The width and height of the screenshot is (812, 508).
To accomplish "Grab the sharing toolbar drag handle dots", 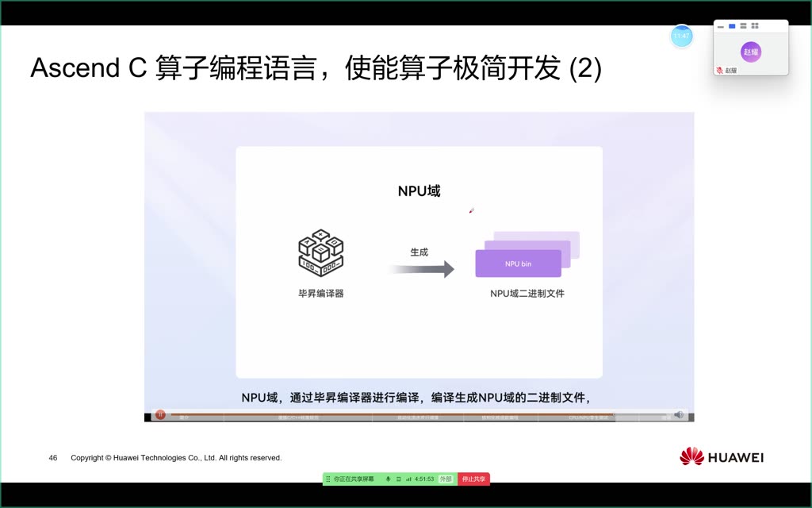I will click(327, 479).
